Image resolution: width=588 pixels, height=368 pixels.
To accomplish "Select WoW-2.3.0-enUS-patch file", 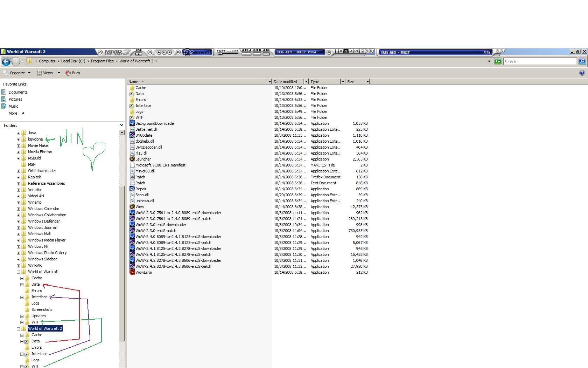I will pos(156,231).
